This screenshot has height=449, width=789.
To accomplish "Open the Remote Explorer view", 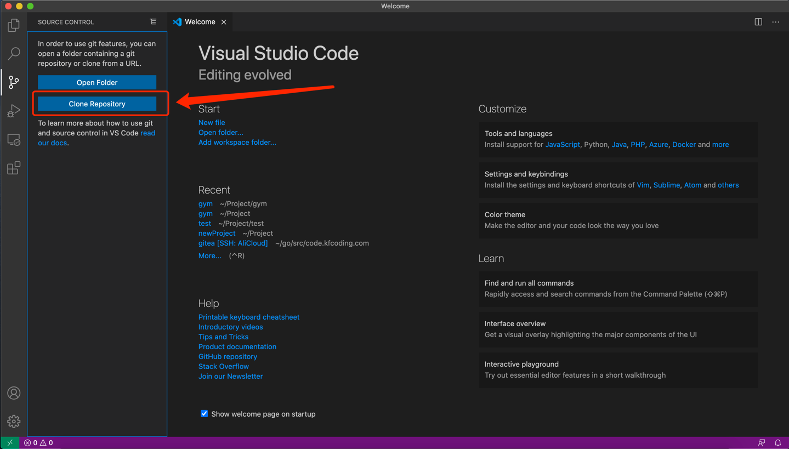I will [x=14, y=139].
